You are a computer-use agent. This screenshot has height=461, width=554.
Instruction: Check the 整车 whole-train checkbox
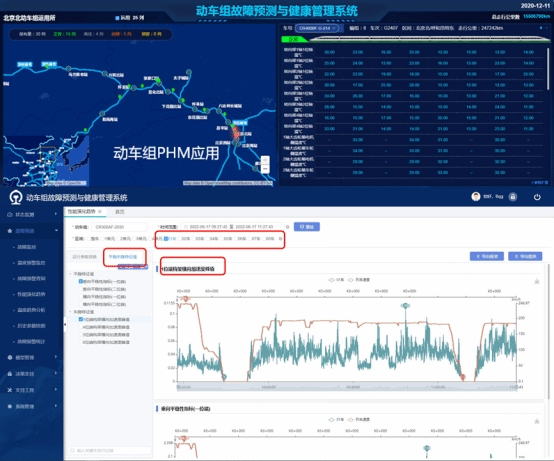tap(89, 239)
